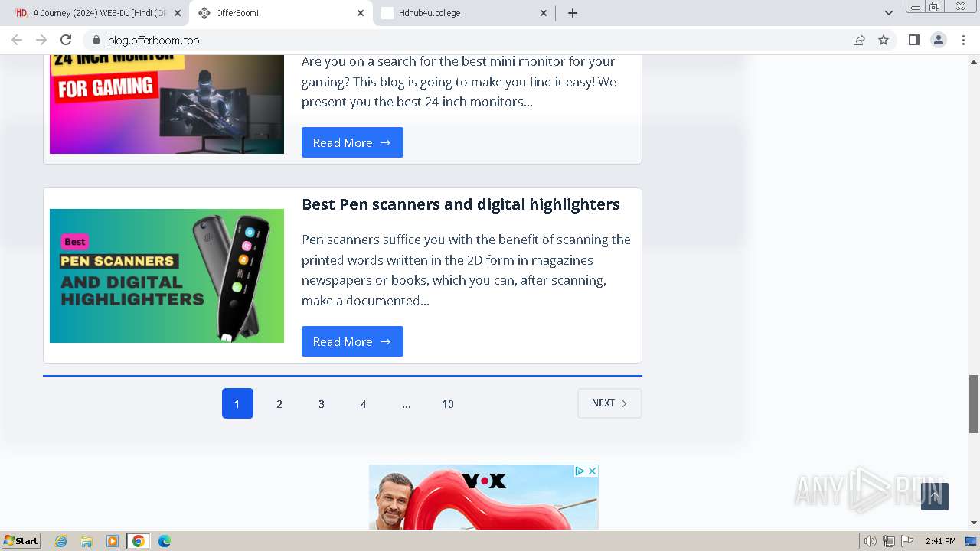Close the A Journey (2024) WEB-DL tab
The width and height of the screenshot is (980, 551).
pos(178,13)
